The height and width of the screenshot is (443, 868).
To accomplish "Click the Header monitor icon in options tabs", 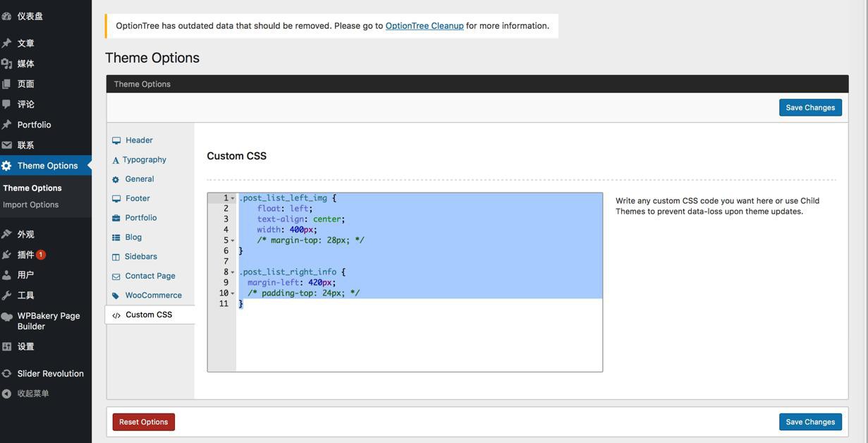I will click(116, 140).
